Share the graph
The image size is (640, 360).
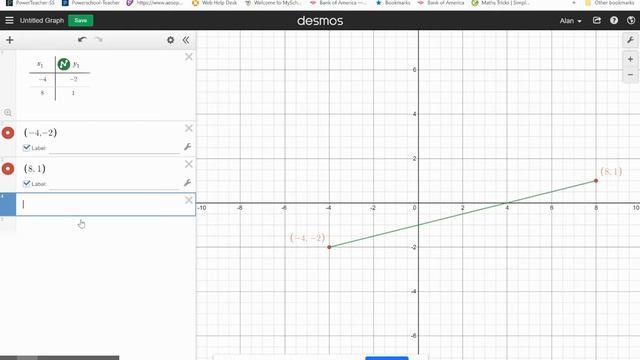pos(597,20)
